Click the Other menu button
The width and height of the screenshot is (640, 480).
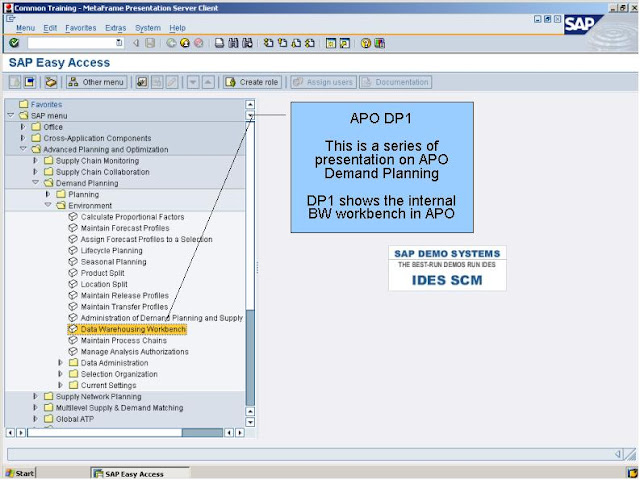[97, 82]
